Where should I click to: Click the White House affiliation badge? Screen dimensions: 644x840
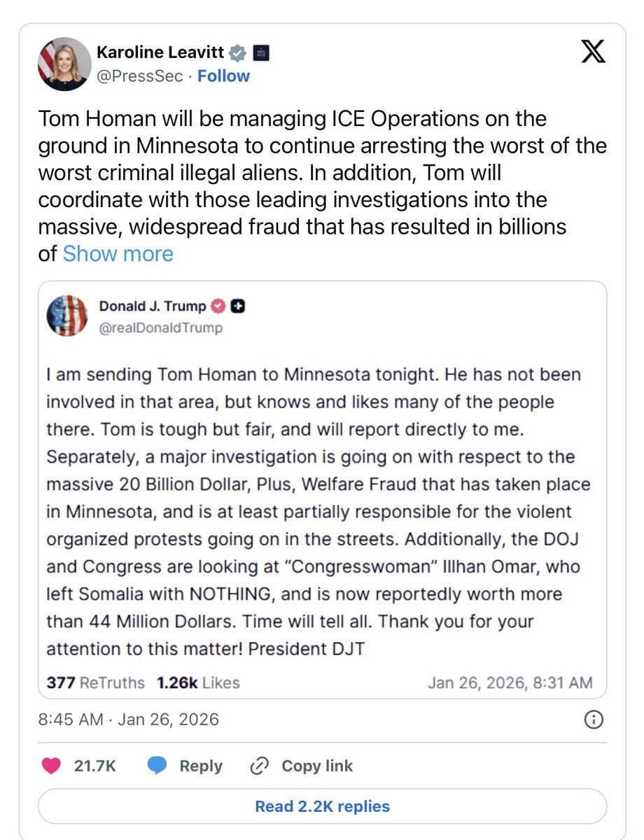(260, 53)
